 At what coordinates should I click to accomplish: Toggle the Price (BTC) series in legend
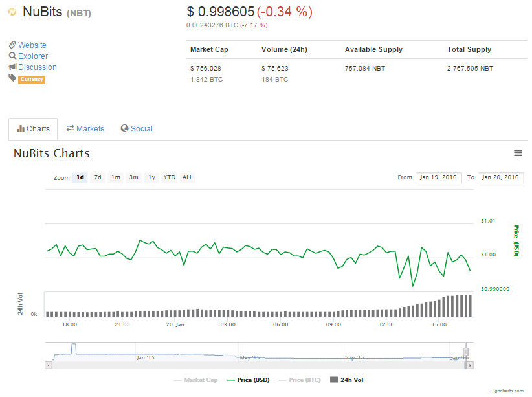[300, 380]
